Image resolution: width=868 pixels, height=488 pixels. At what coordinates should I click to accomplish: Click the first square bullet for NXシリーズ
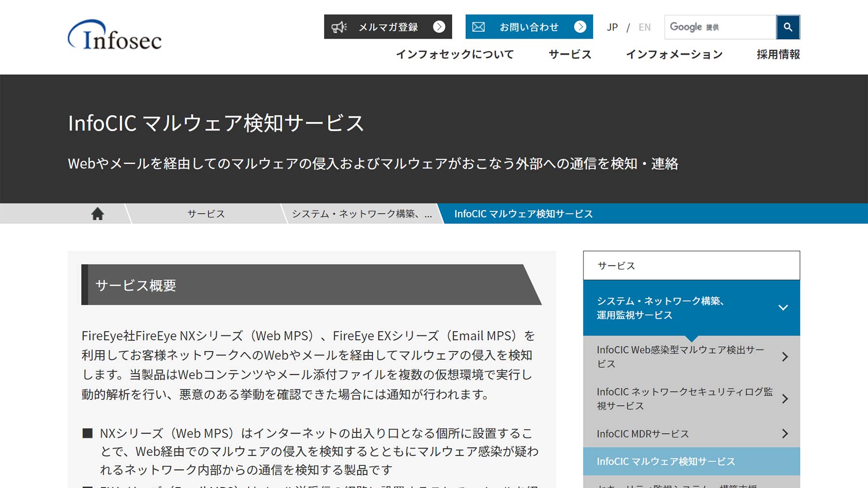(x=87, y=433)
